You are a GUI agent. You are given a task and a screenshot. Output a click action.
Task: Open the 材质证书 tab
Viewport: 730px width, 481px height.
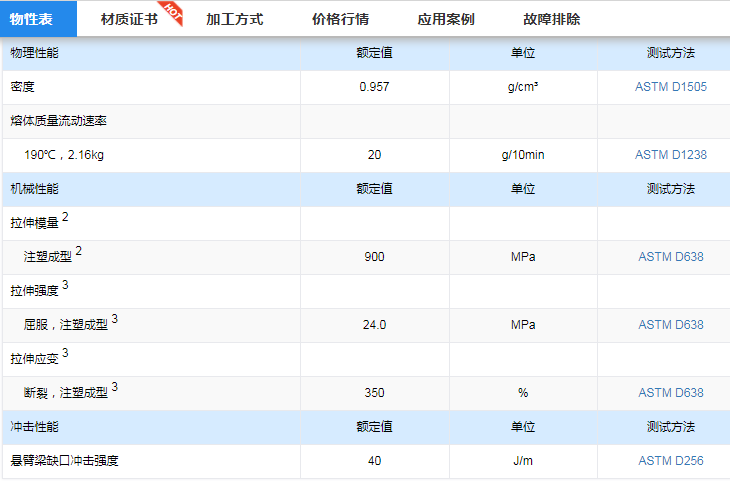click(x=129, y=19)
